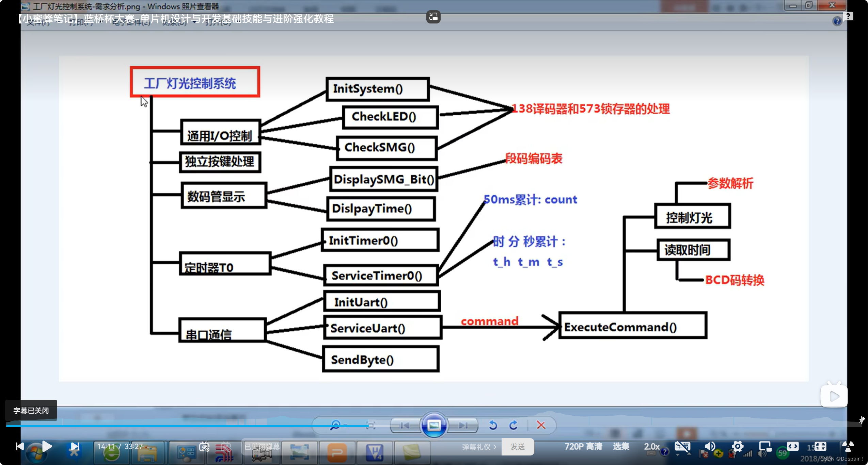Toggle danmaku comments on
This screenshot has height=465, width=868.
coord(204,447)
